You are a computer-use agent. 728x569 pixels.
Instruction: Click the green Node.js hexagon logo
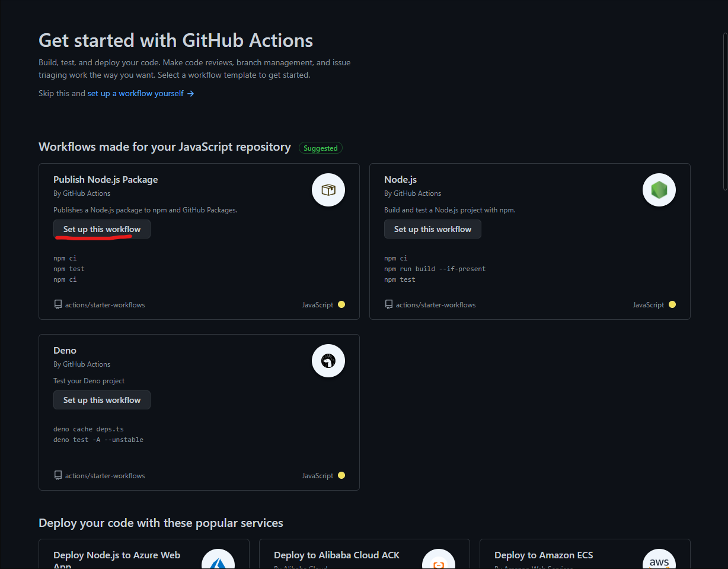pyautogui.click(x=659, y=190)
